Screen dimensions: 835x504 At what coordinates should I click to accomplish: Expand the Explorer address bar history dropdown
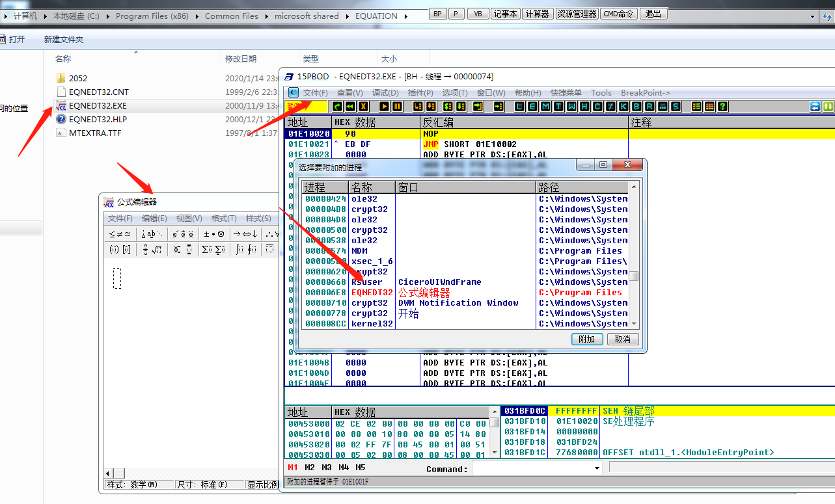[x=812, y=16]
